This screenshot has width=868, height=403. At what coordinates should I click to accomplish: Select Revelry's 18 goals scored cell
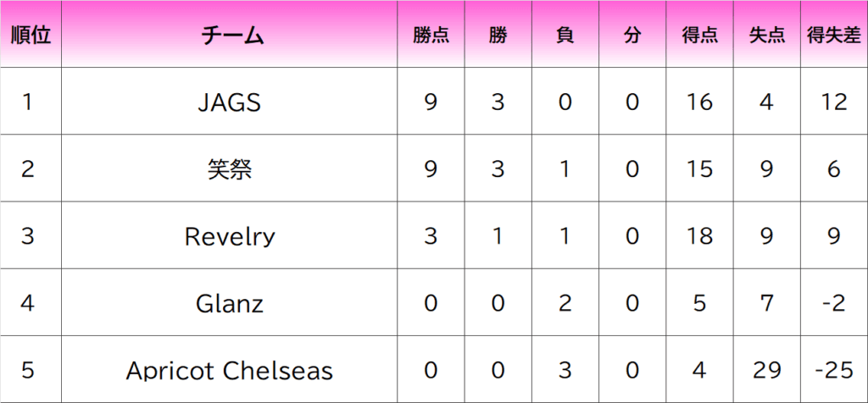pos(699,236)
